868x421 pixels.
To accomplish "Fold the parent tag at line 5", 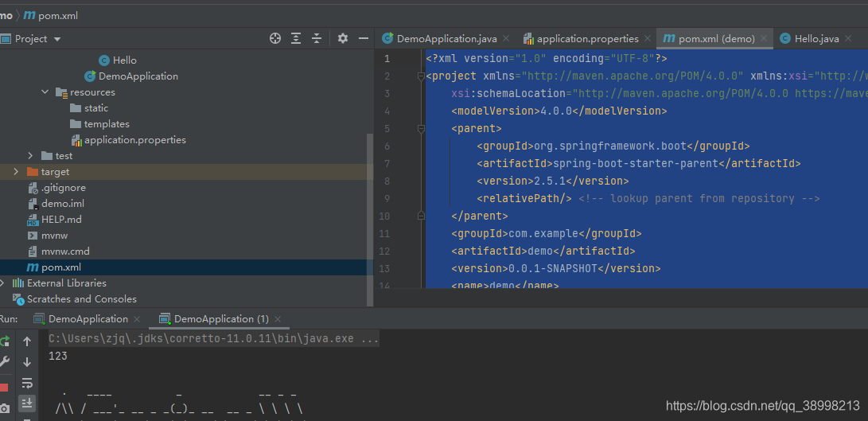I will click(x=421, y=129).
